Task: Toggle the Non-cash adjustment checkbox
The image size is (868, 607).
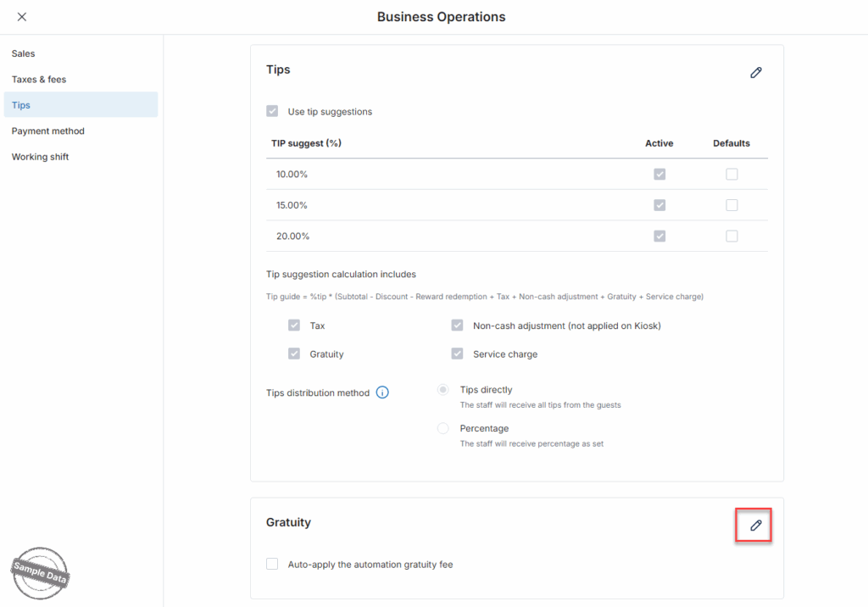Action: [457, 326]
